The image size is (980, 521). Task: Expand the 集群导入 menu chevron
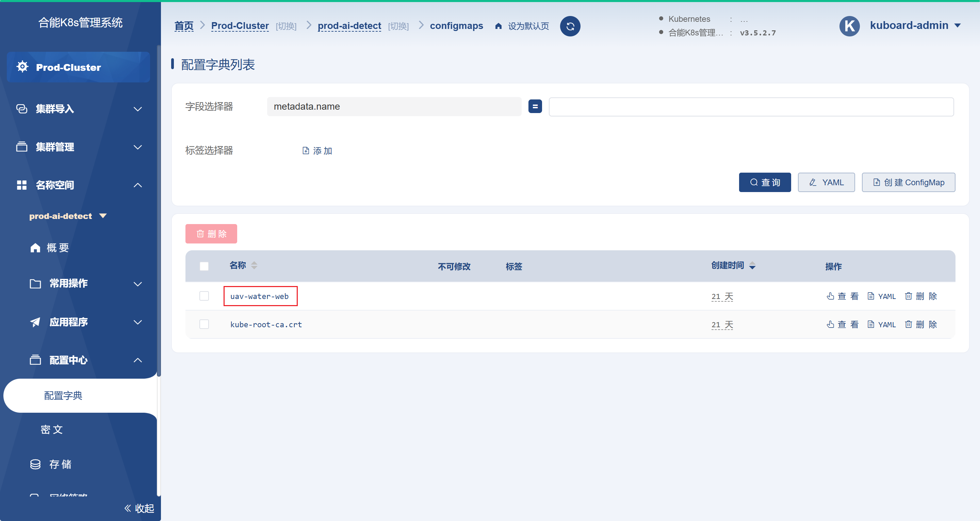click(138, 109)
